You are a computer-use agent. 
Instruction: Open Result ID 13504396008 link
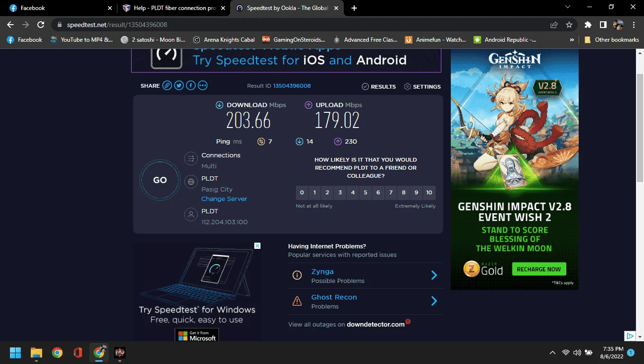pyautogui.click(x=292, y=86)
